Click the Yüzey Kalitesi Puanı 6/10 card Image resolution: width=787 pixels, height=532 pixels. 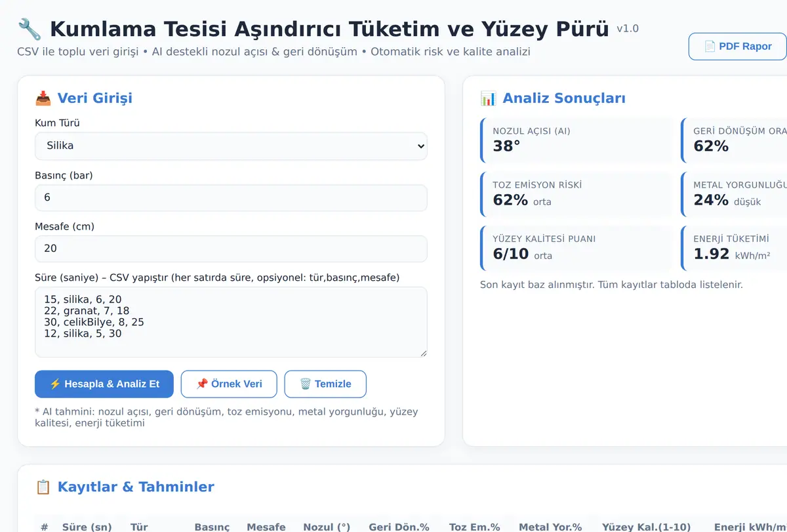pyautogui.click(x=576, y=248)
